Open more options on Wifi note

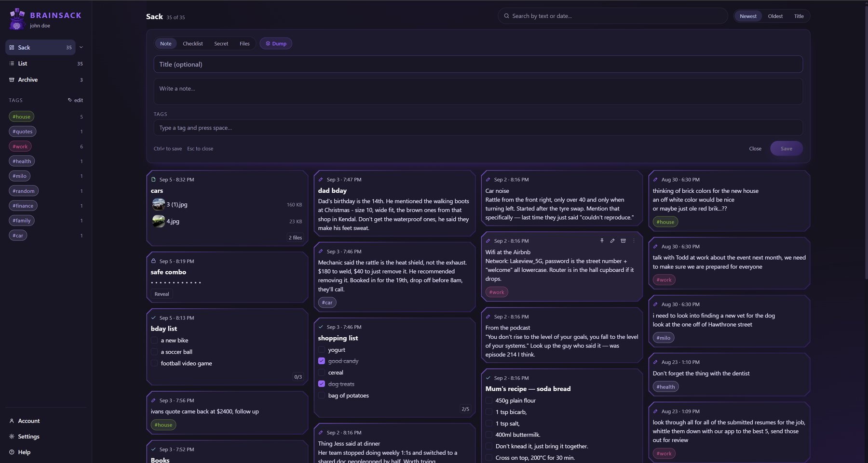click(x=634, y=240)
